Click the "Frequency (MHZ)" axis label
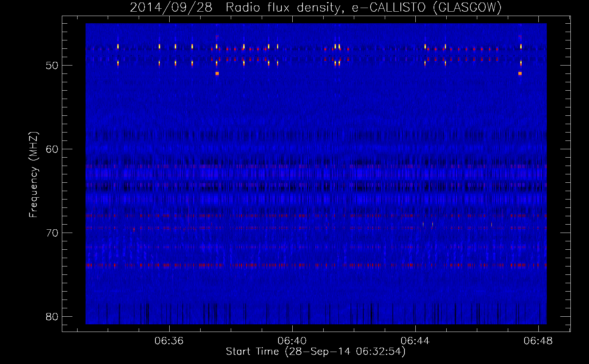 tap(33, 175)
